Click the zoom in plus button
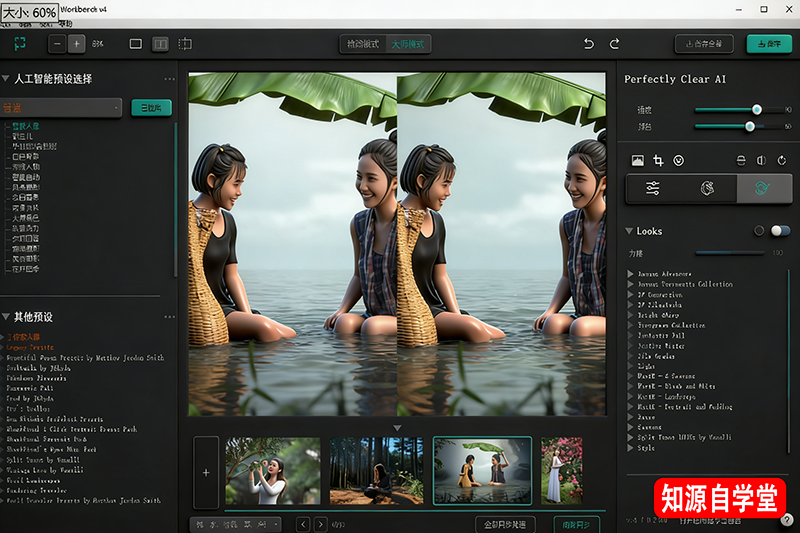The height and width of the screenshot is (533, 800). [x=77, y=44]
